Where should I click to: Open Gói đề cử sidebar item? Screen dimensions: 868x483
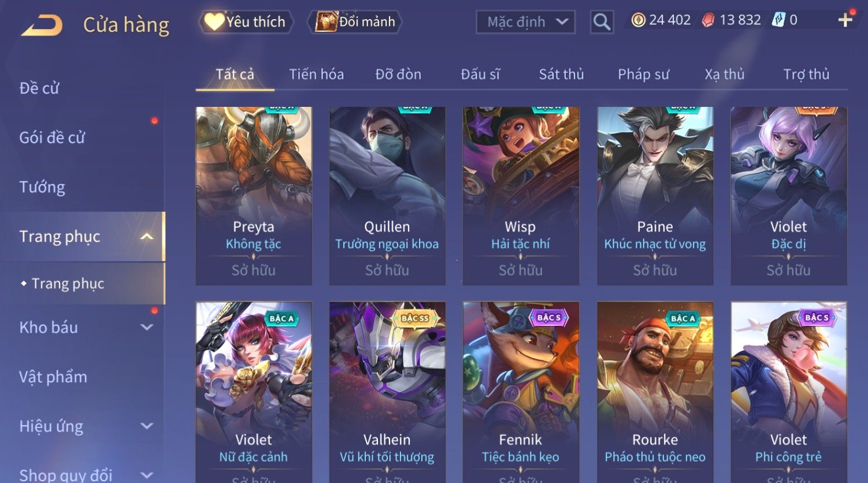(x=52, y=138)
